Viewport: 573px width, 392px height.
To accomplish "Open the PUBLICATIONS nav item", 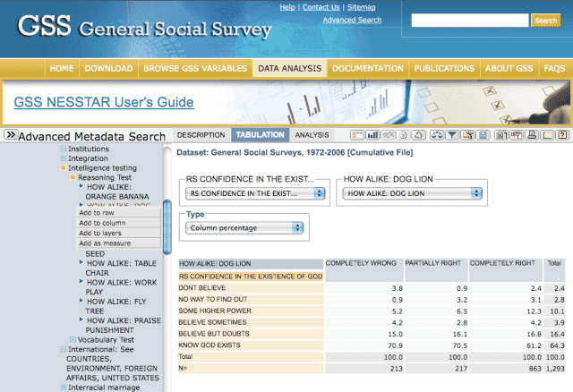I will (x=444, y=68).
